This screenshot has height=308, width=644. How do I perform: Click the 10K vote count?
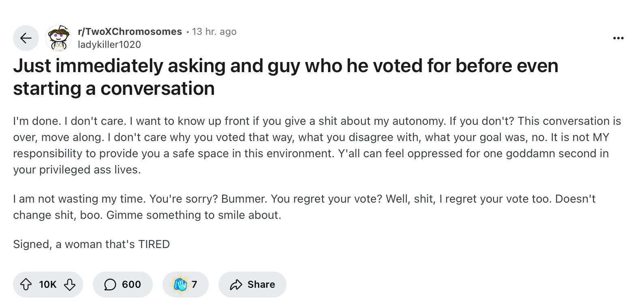(x=48, y=284)
